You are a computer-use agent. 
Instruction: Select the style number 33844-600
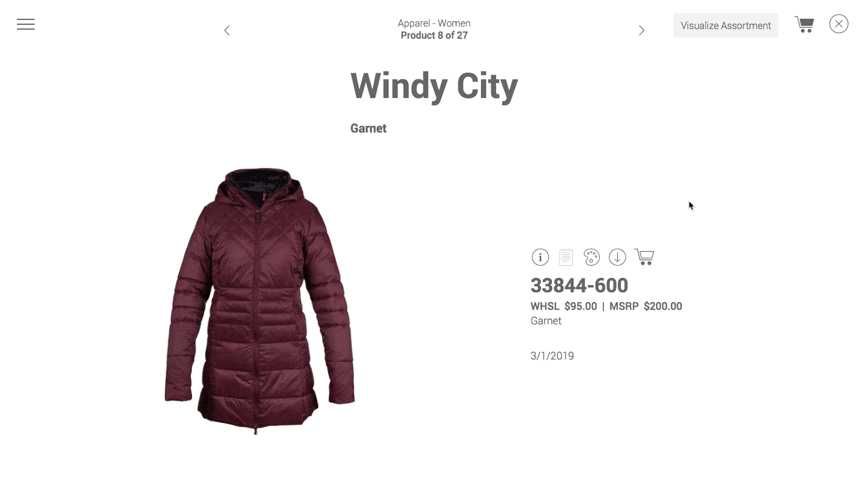[580, 285]
